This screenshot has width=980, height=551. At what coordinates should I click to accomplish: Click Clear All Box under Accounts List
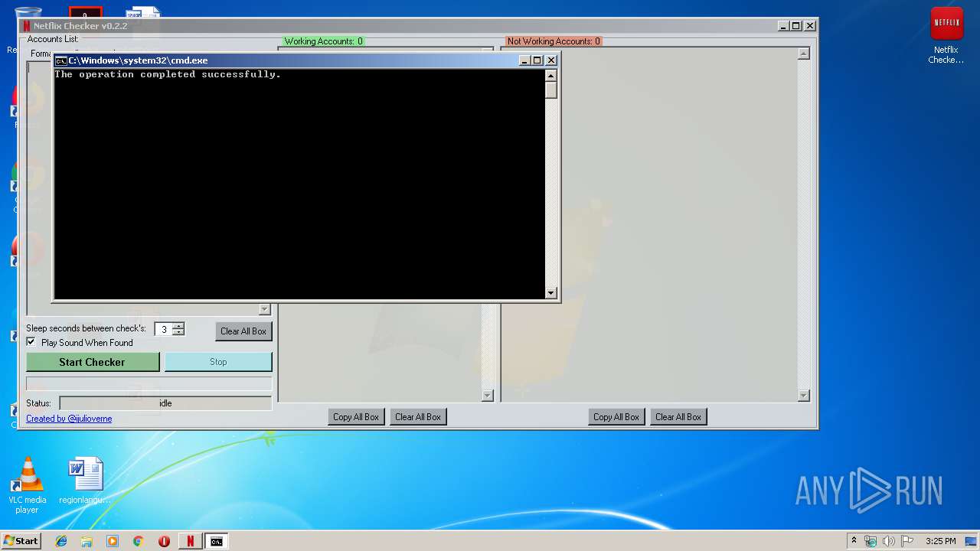click(243, 331)
